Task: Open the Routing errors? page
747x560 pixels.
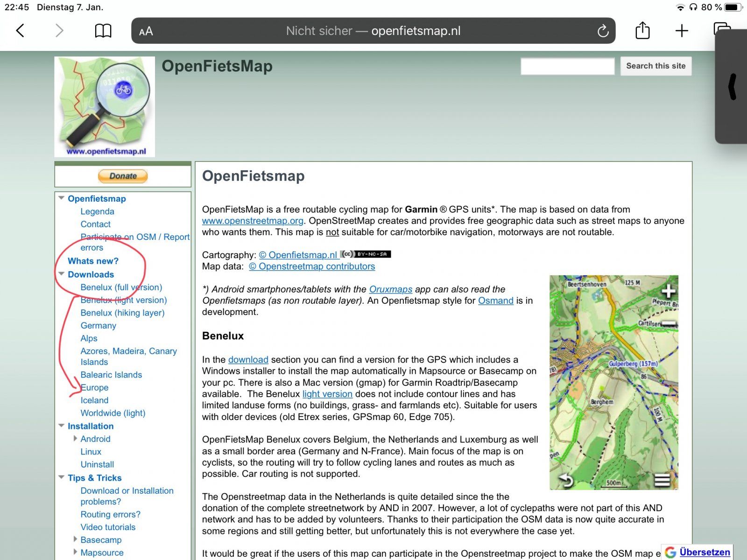Action: click(x=110, y=514)
